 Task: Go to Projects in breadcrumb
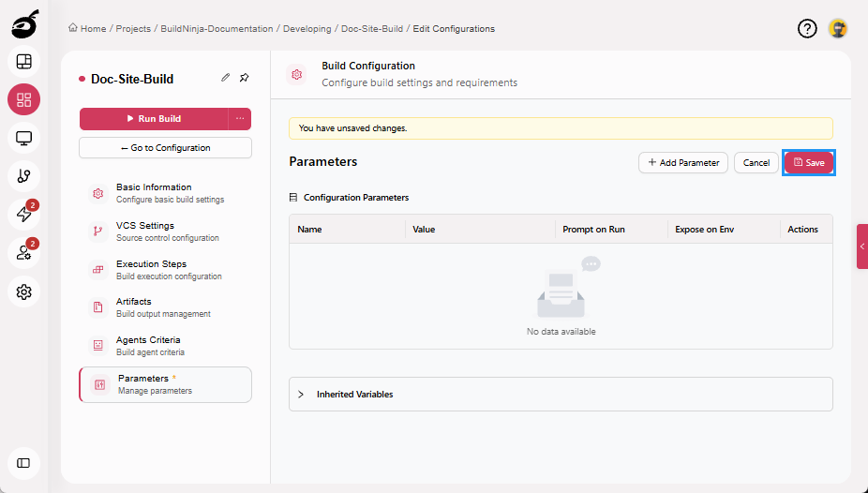(133, 28)
